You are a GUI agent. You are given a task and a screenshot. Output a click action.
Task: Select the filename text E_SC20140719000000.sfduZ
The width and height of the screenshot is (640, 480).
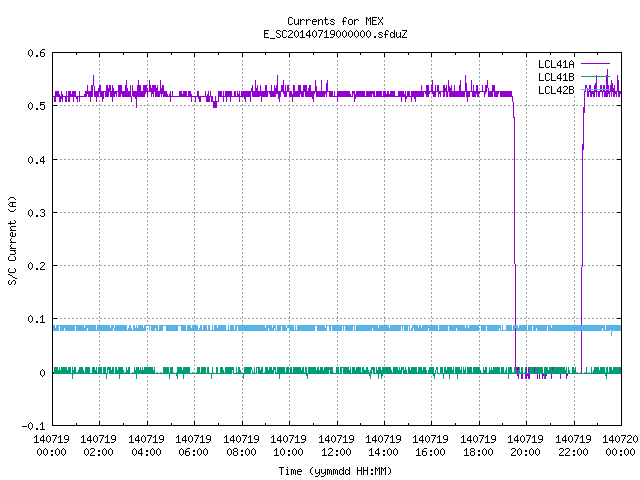[x=335, y=34]
